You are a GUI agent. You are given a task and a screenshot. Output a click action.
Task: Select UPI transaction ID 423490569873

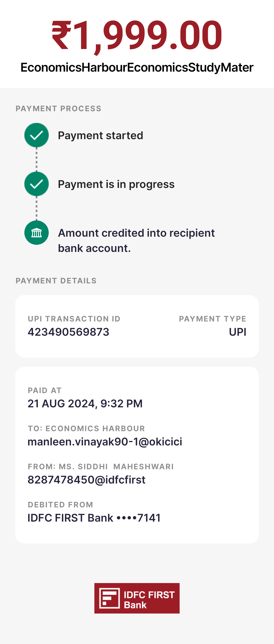pyautogui.click(x=68, y=332)
